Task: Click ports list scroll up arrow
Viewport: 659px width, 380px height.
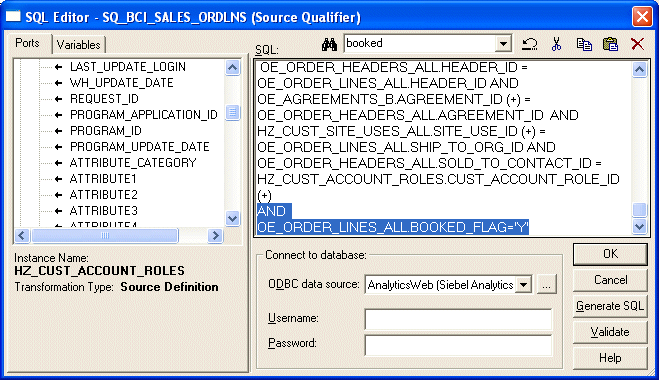Action: click(232, 68)
